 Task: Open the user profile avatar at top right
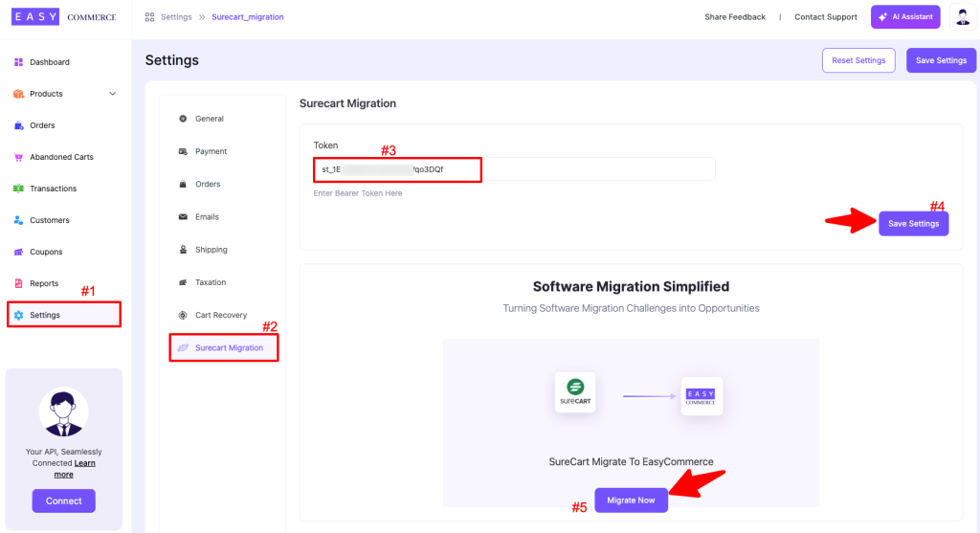coord(963,17)
